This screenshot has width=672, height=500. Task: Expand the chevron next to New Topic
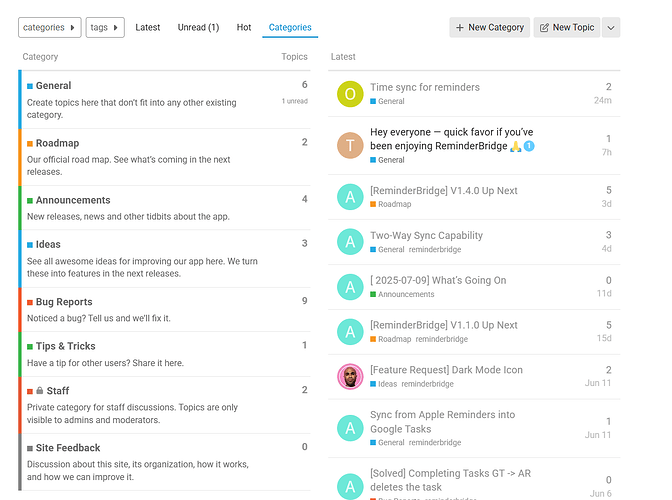pos(611,27)
